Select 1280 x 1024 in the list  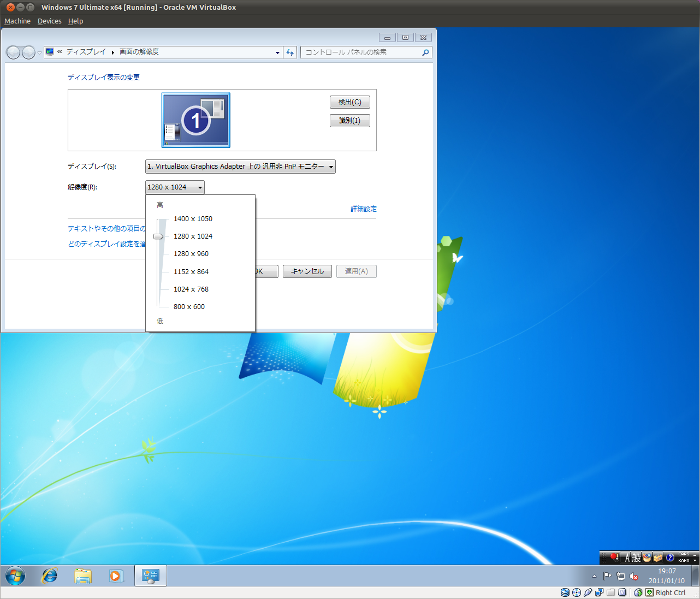coord(193,236)
